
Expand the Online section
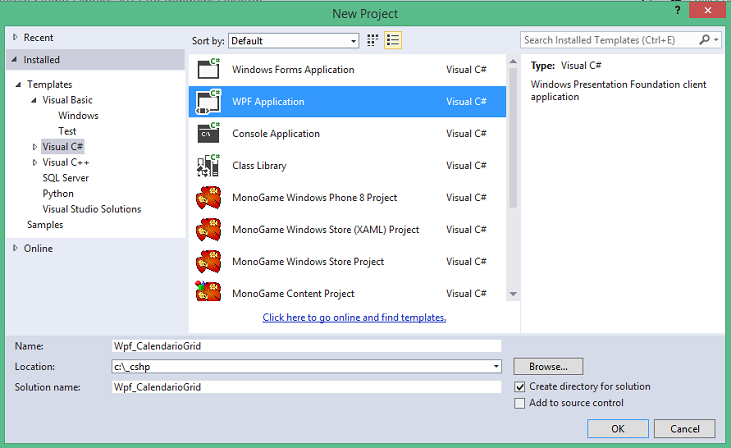(15, 248)
